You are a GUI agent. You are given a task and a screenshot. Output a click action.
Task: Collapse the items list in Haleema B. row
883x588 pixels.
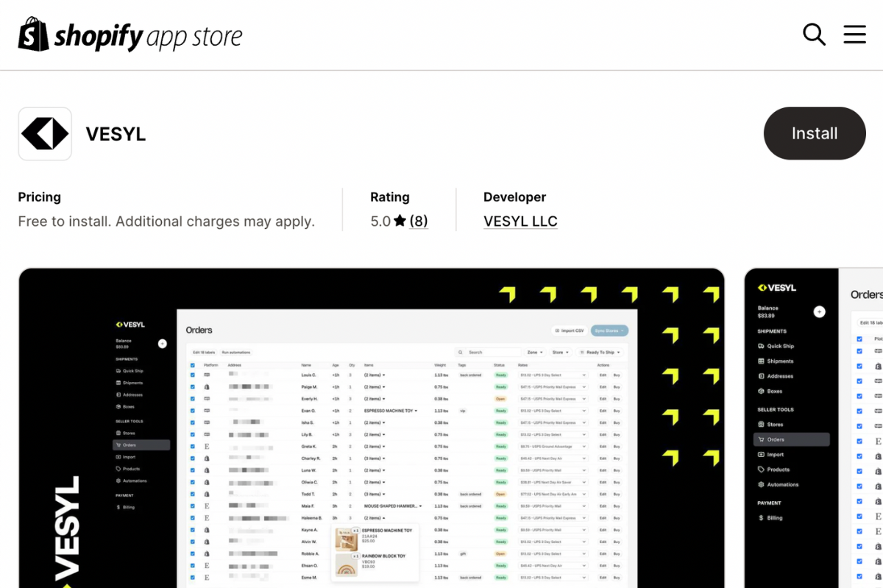(x=374, y=518)
